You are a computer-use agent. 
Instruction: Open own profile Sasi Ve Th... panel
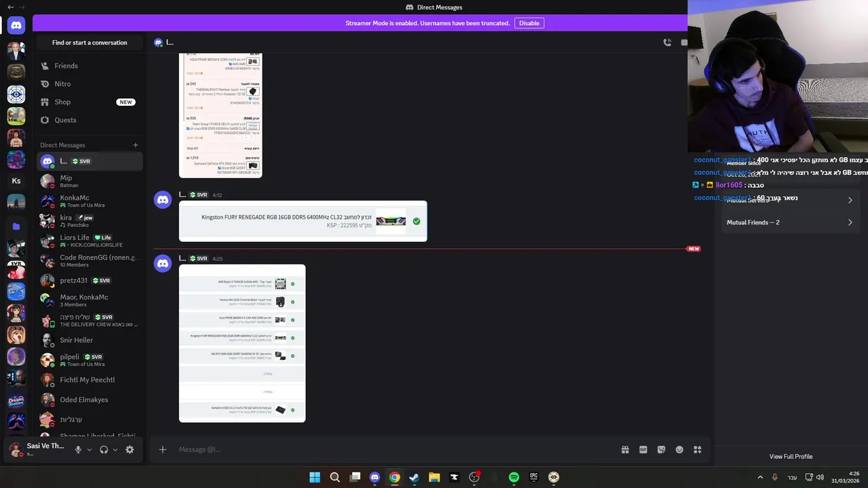coord(37,449)
